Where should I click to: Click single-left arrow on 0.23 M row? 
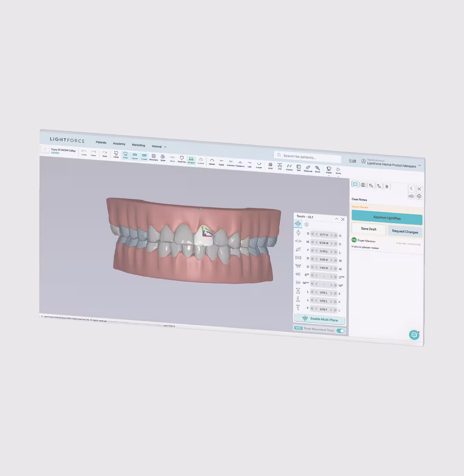point(317,242)
